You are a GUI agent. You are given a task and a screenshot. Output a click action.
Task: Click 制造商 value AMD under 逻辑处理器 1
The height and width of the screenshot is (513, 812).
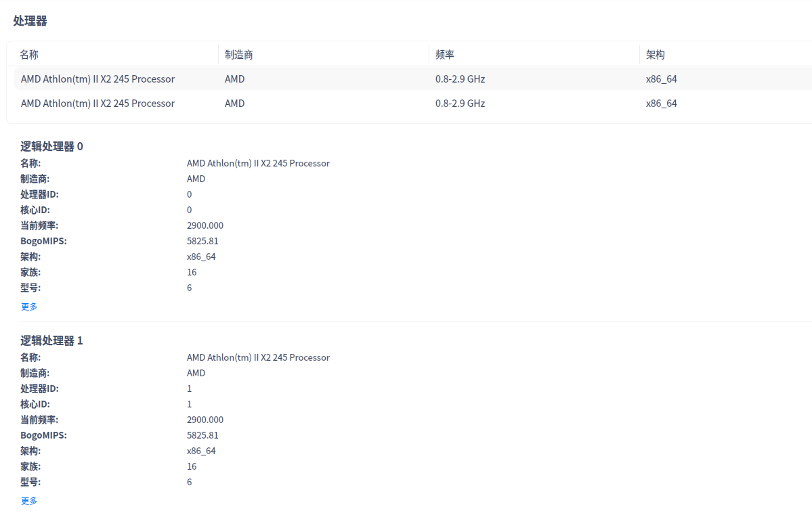pos(196,373)
